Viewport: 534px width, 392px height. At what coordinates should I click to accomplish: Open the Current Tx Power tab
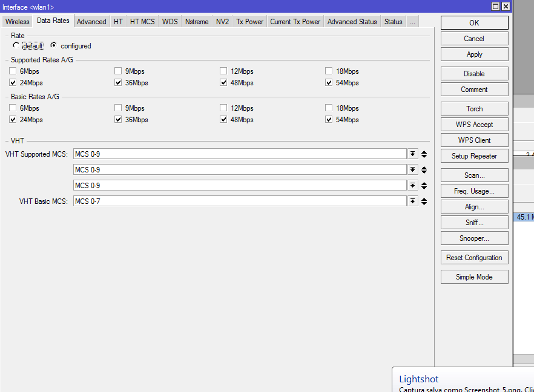[295, 21]
